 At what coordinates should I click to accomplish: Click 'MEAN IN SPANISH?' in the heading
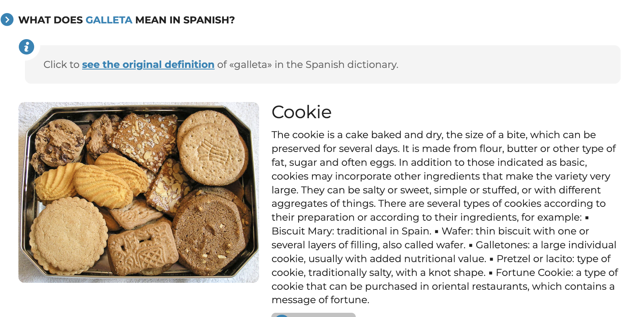pyautogui.click(x=185, y=20)
